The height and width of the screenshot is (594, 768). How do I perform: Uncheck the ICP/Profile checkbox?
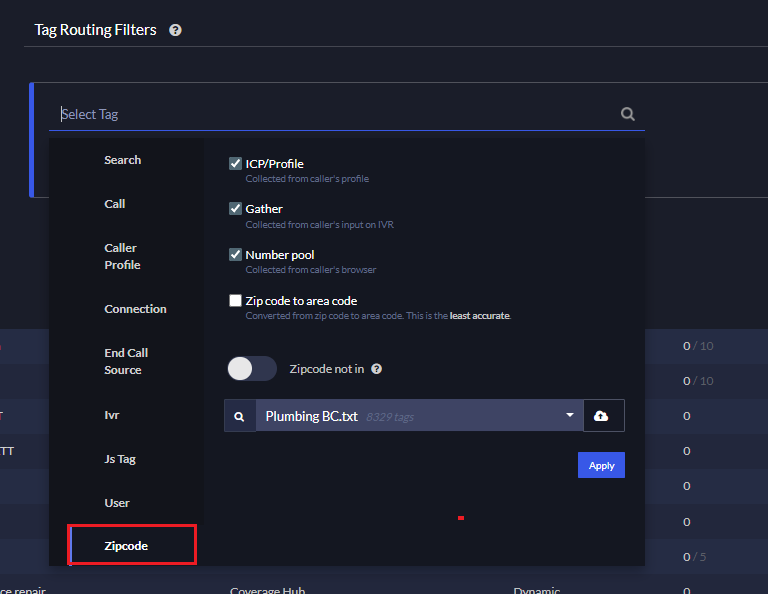[x=235, y=164]
